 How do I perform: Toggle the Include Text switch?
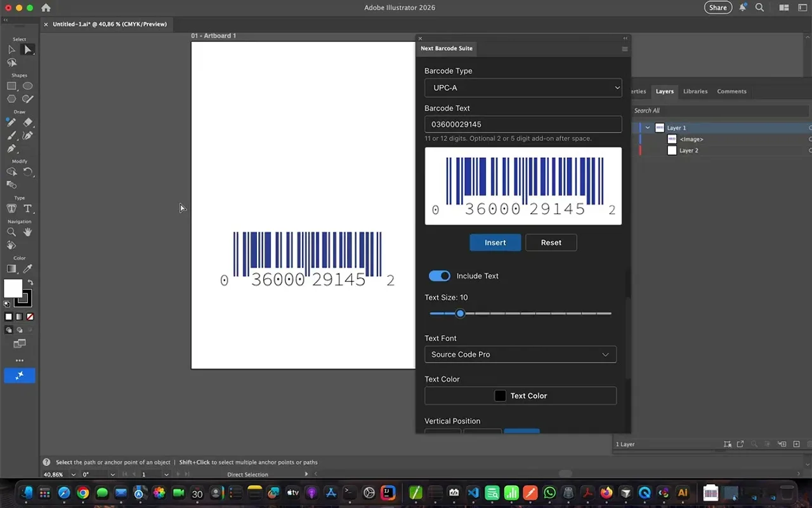pos(440,276)
